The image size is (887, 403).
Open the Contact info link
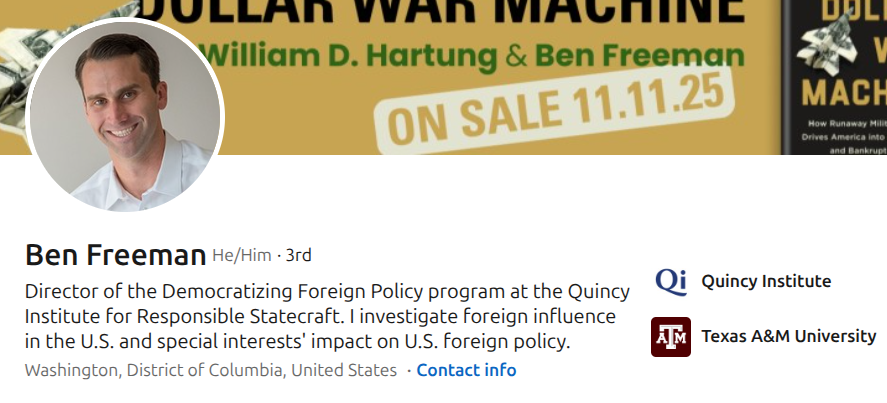point(466,370)
